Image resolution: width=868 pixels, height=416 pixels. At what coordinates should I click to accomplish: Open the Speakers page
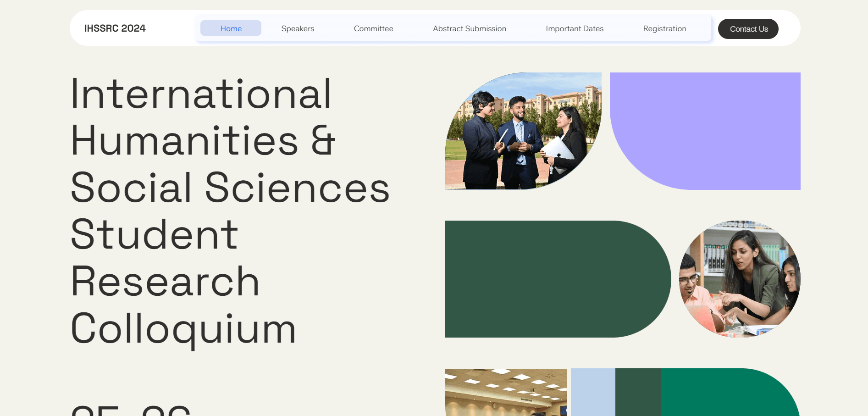click(297, 28)
